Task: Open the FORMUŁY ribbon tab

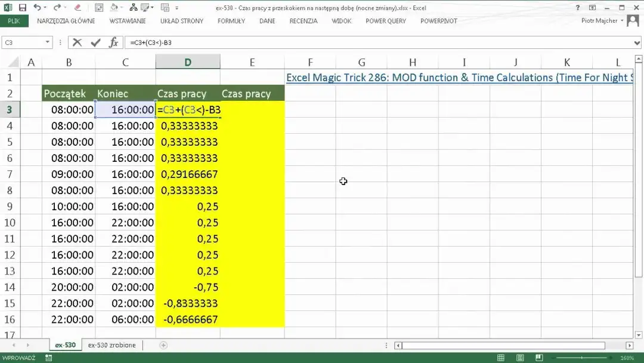Action: tap(231, 21)
